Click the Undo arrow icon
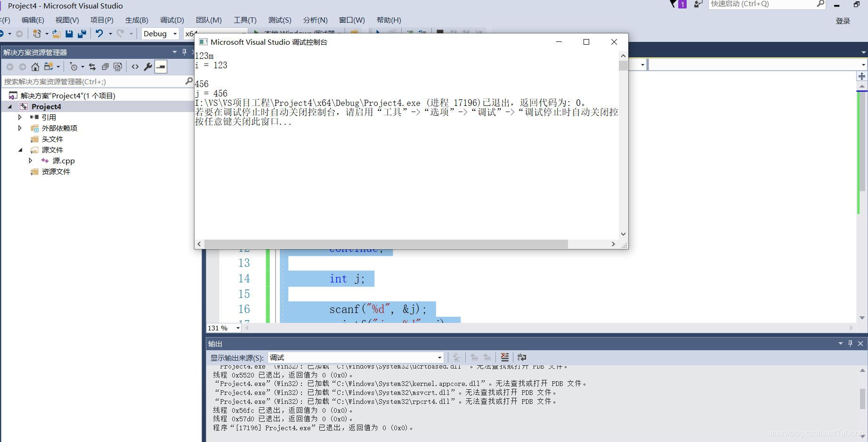868x442 pixels. [99, 33]
